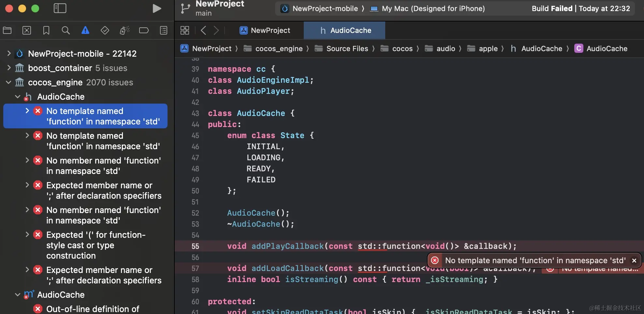Click the AudioCache .mm file icon in navigator

pos(29,294)
